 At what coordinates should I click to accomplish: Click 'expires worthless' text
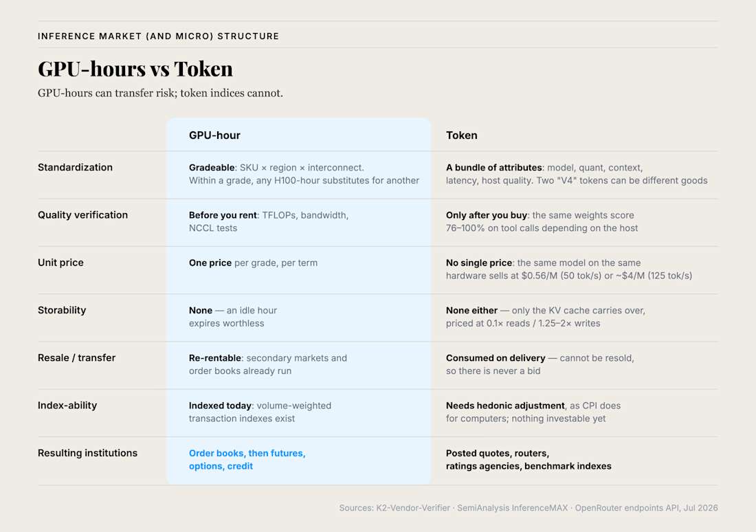point(227,324)
